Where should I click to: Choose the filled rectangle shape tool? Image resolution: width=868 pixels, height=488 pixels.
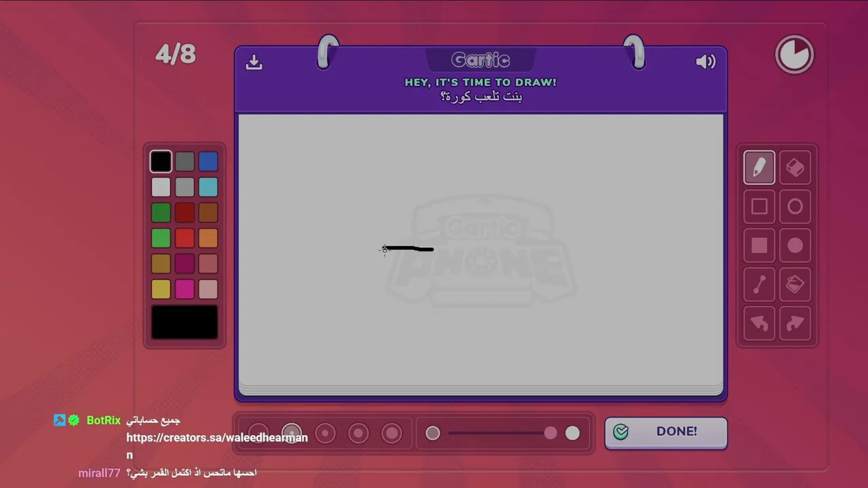(x=759, y=246)
